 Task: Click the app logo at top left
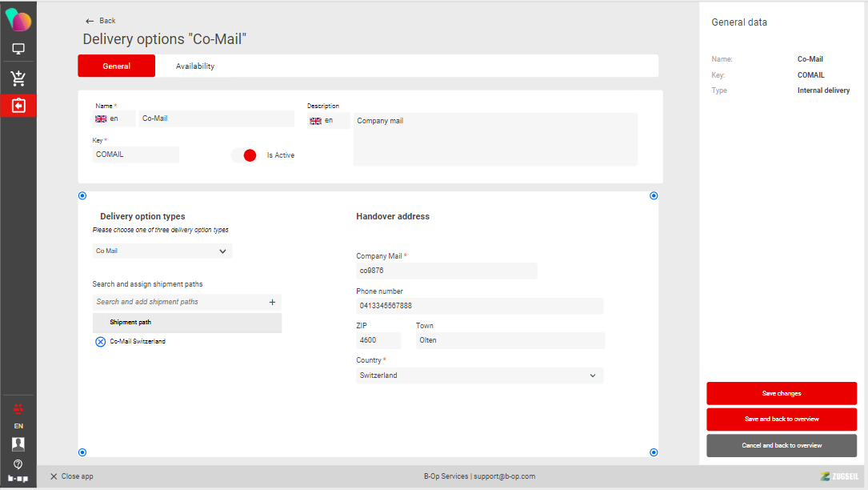tap(18, 21)
